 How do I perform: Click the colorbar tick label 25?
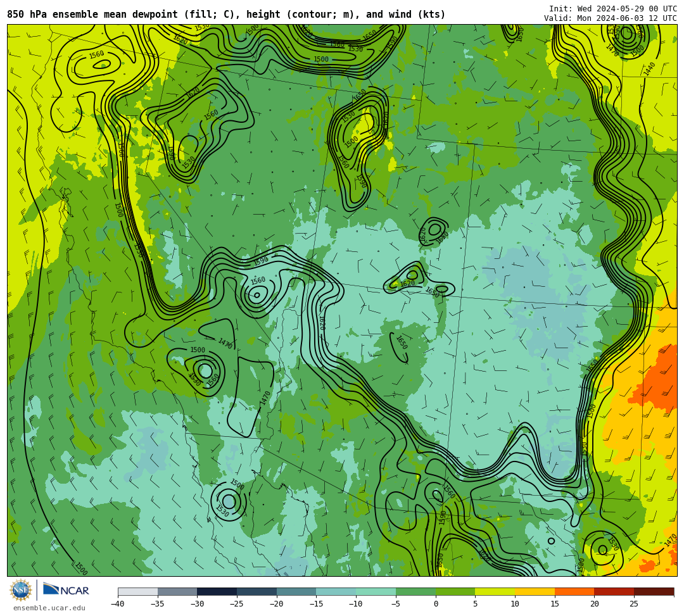pyautogui.click(x=634, y=604)
